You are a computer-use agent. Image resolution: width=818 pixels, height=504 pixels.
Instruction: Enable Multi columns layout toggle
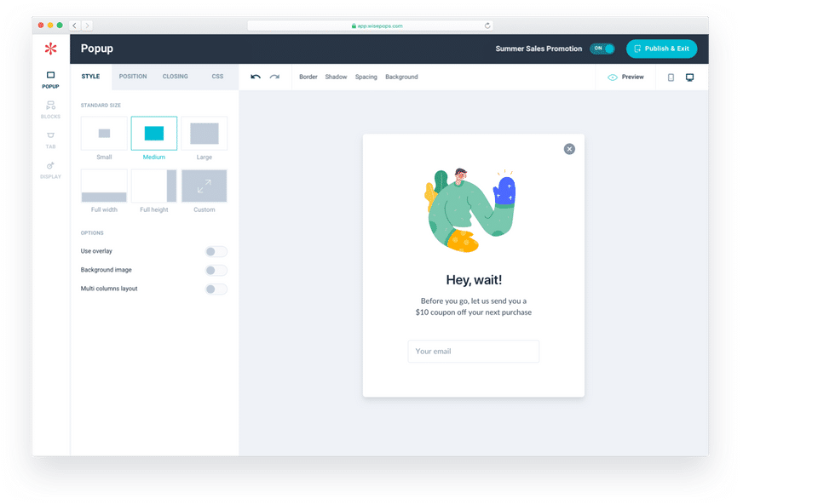click(x=216, y=289)
